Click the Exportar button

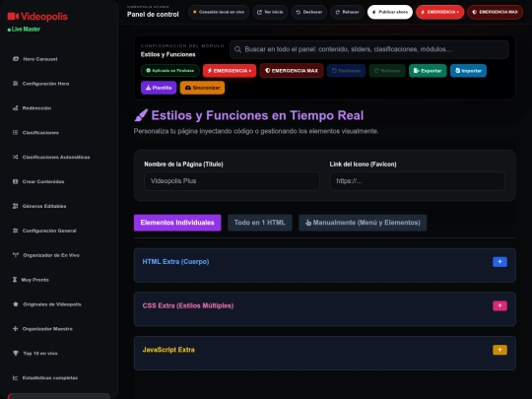428,71
